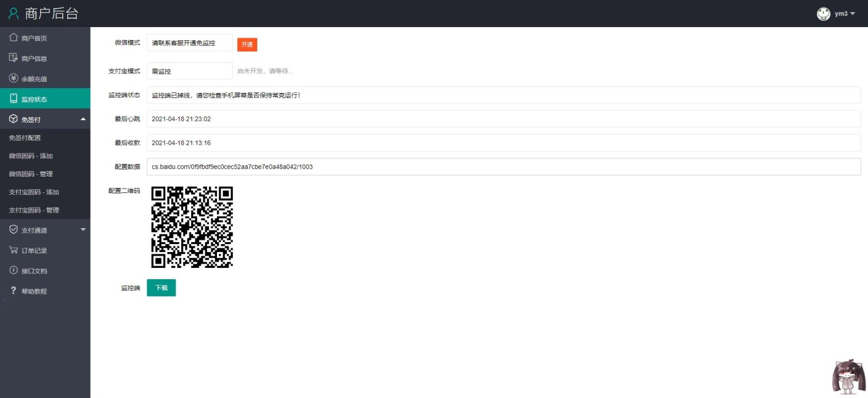
Task: Open 商户首页 in the sidebar
Action: point(45,38)
